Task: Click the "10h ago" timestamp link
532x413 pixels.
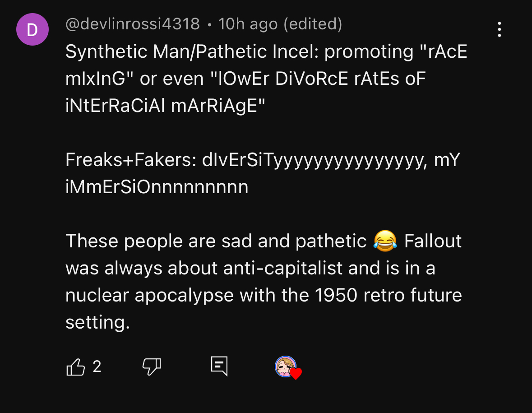Action: click(x=248, y=24)
